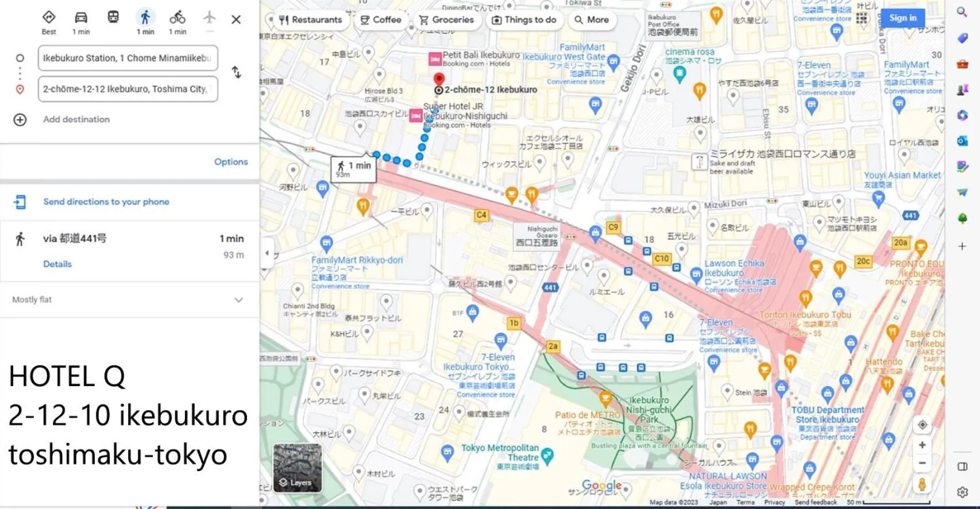
Task: Select the Cycling travel mode icon
Action: [x=178, y=18]
